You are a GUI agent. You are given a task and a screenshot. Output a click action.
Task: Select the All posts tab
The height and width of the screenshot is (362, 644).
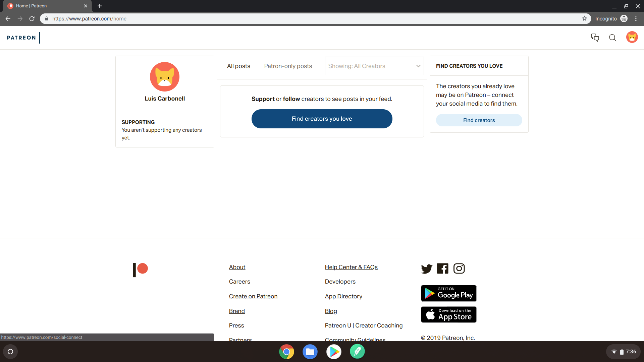[x=238, y=66]
